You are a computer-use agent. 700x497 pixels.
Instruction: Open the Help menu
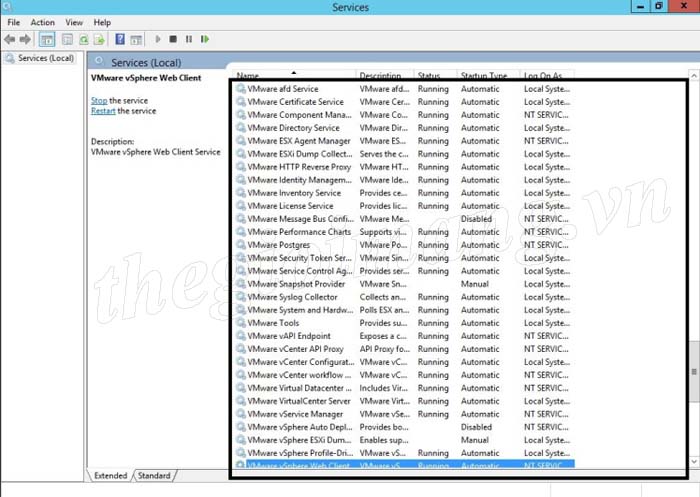point(102,22)
